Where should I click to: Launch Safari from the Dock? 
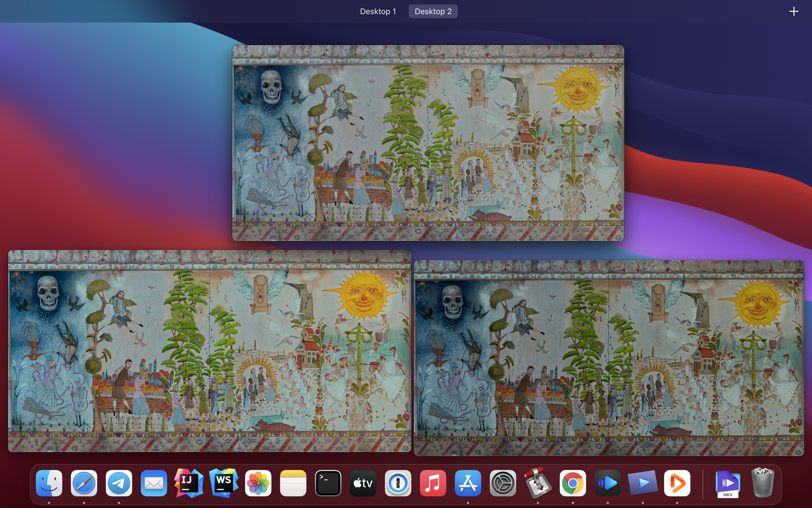[x=84, y=483]
